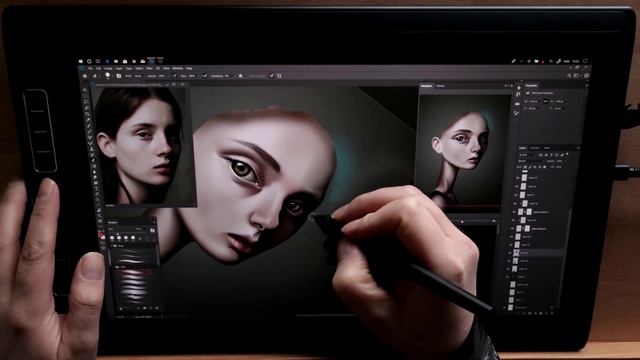This screenshot has width=640, height=360.
Task: Open the Image menu
Action: (108, 68)
